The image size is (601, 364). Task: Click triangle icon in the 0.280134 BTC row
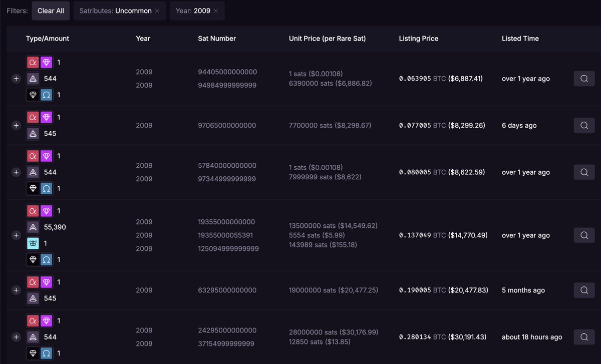pos(33,337)
